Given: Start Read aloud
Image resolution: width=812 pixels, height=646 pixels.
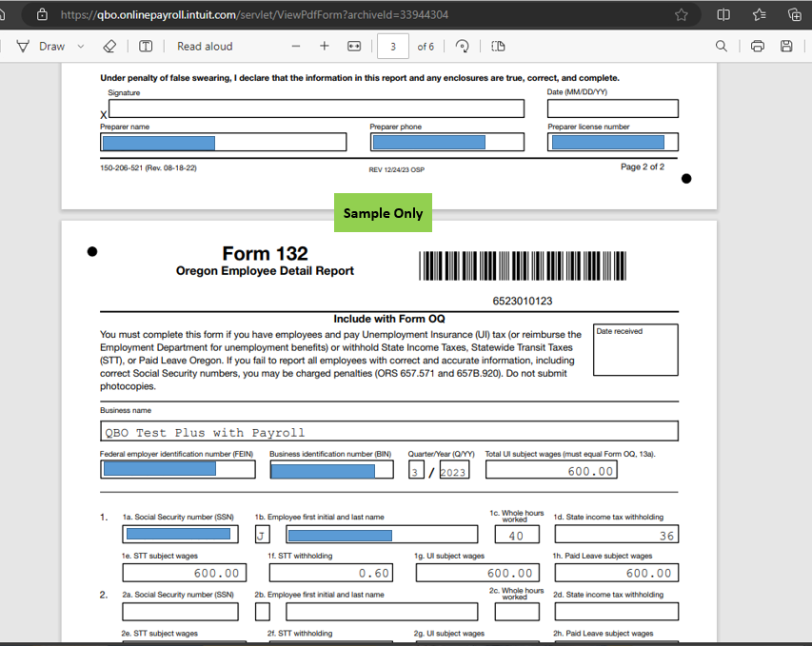Looking at the screenshot, I should pyautogui.click(x=205, y=46).
